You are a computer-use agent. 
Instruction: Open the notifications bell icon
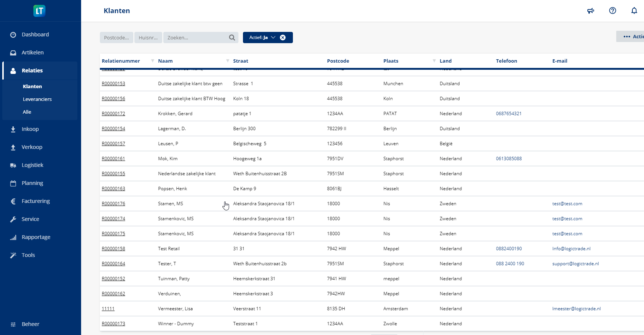[634, 11]
